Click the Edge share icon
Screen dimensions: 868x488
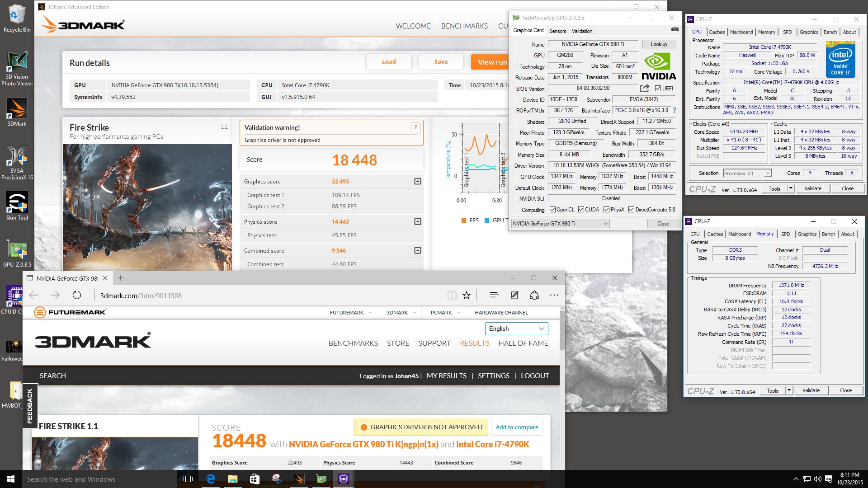tap(534, 295)
